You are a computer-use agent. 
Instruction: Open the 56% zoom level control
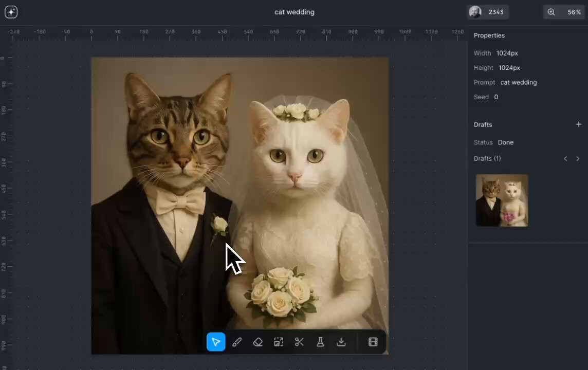564,12
